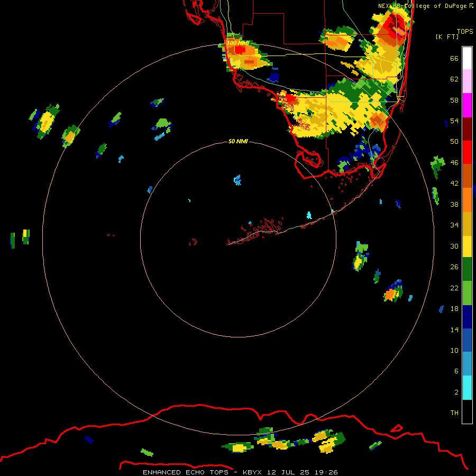
Task: Click the "54" legend value
Action: click(454, 121)
